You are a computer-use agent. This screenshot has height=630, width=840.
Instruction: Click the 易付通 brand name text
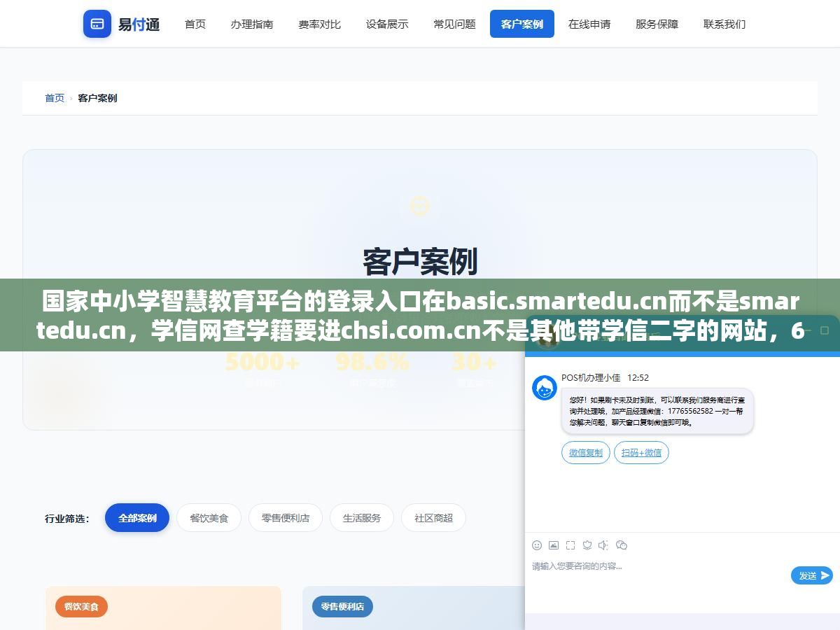[x=139, y=24]
